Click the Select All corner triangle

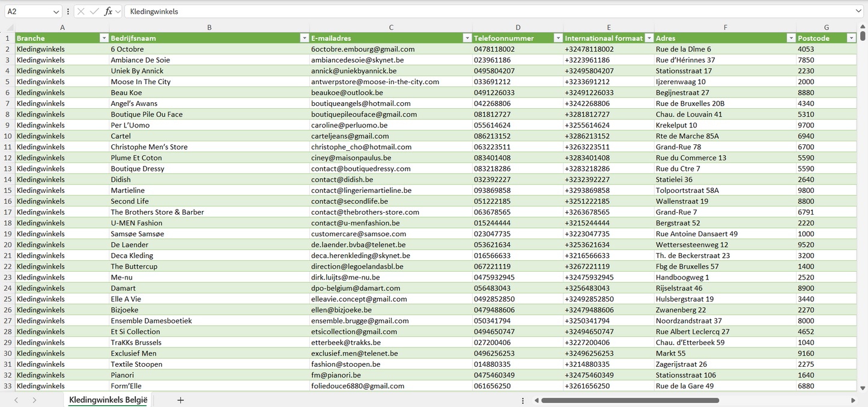[x=10, y=28]
